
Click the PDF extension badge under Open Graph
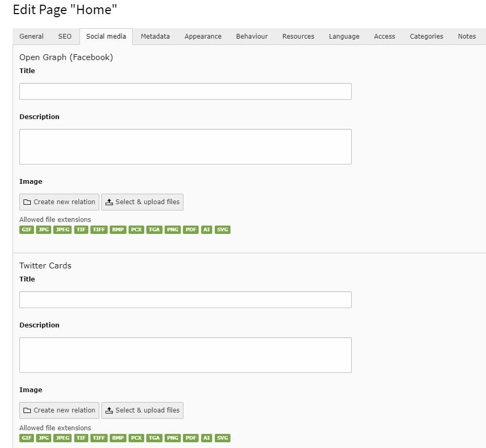(191, 229)
